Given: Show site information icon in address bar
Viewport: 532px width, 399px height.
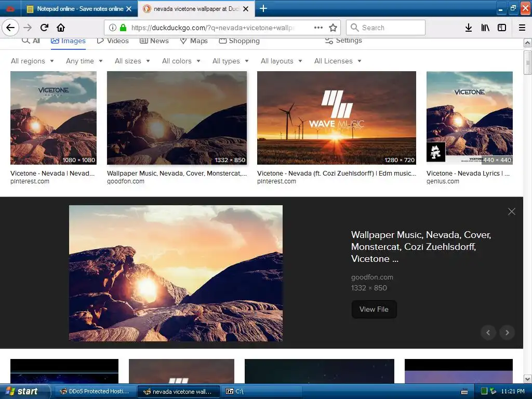Looking at the screenshot, I should (112, 28).
